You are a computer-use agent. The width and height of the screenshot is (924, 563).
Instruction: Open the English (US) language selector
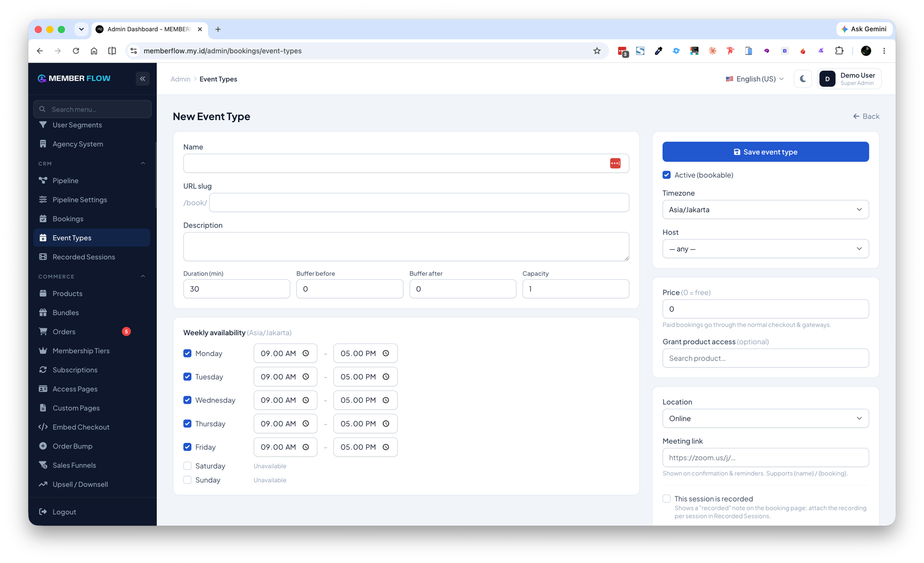pyautogui.click(x=754, y=79)
